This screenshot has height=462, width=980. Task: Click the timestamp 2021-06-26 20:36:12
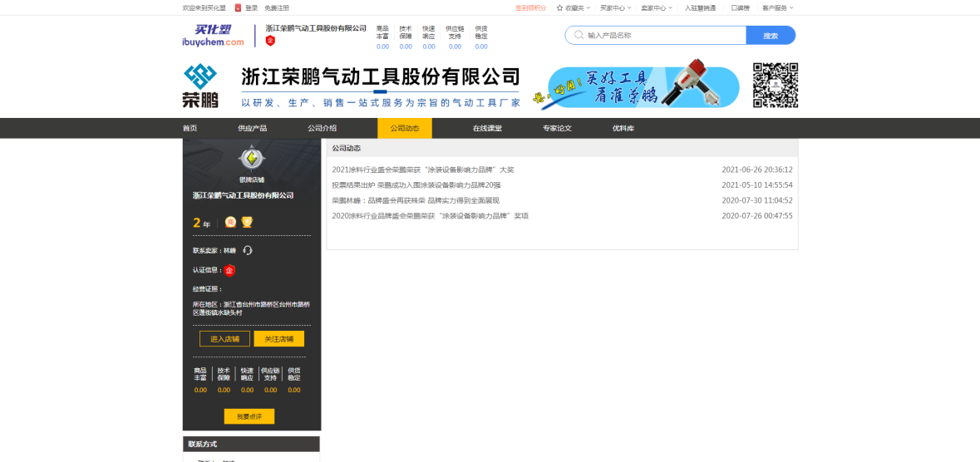tap(757, 170)
